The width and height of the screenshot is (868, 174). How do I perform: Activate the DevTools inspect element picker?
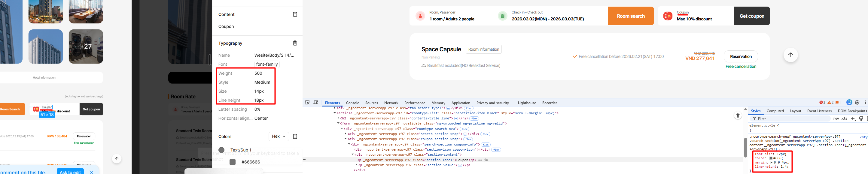point(307,103)
